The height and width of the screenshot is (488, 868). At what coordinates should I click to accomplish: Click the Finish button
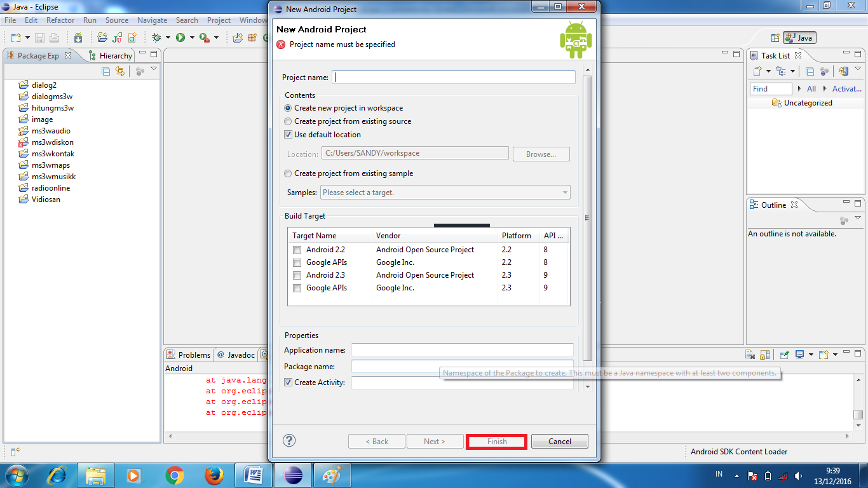[496, 441]
